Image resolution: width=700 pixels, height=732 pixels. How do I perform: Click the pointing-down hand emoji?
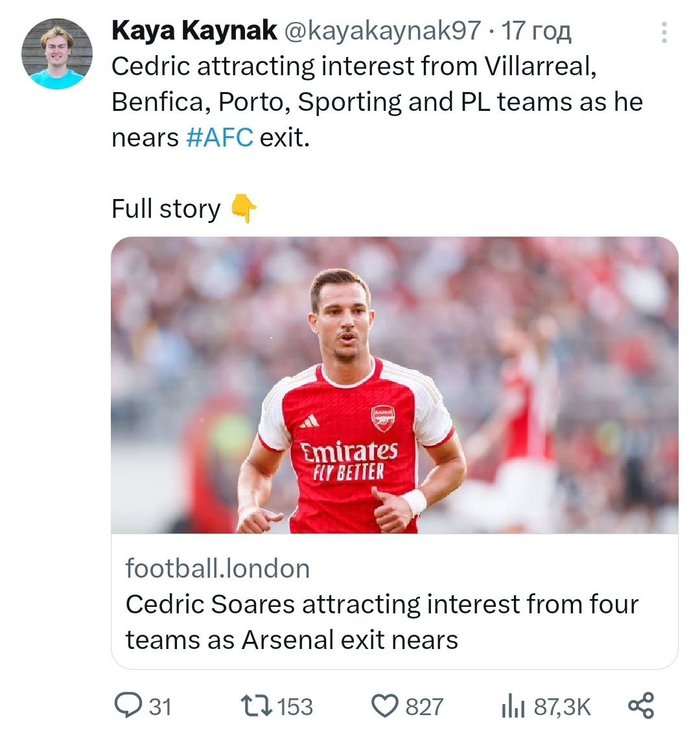(244, 209)
